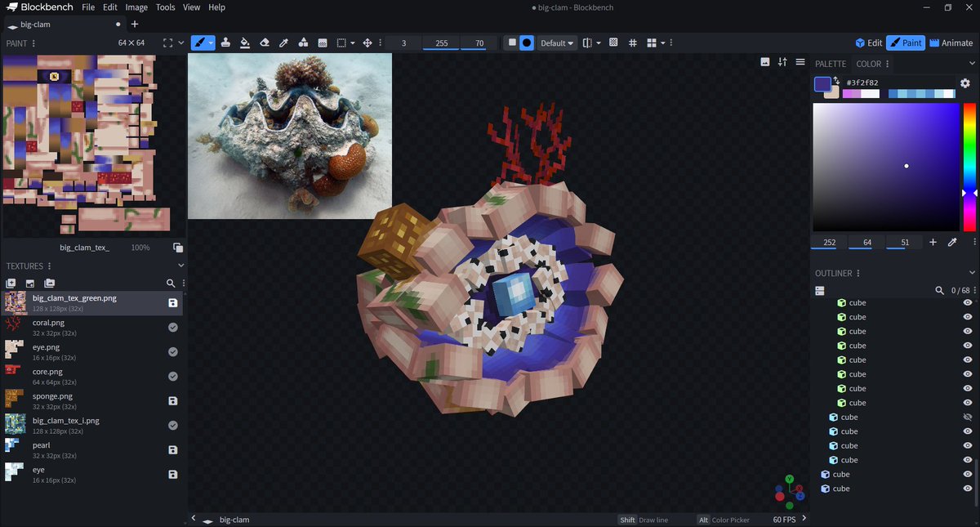Click the brush softness field showing 70
This screenshot has height=527, width=980.
pyautogui.click(x=479, y=42)
